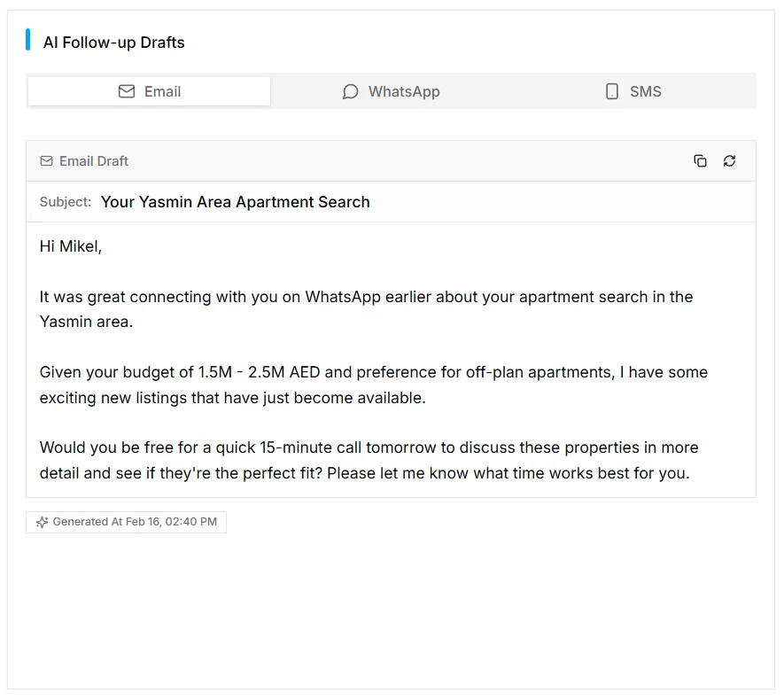Click the 'AI Follow-up Drafts' heading
784x700 pixels.
(x=114, y=43)
